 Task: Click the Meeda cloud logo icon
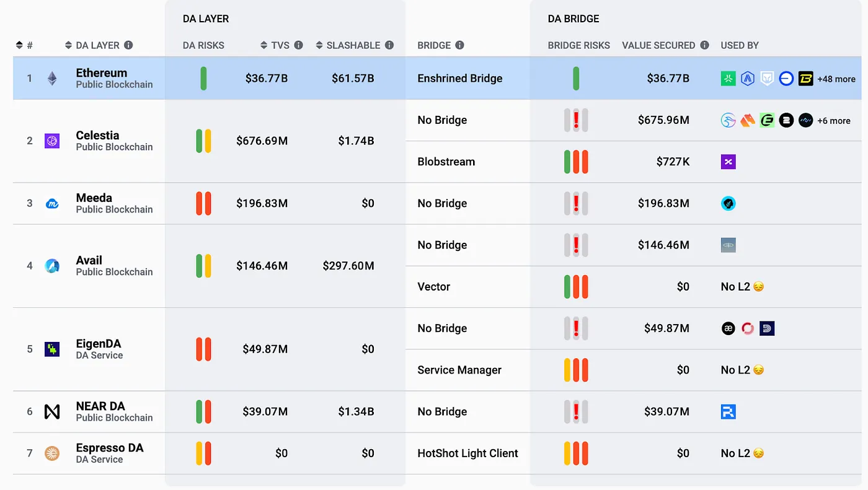52,203
